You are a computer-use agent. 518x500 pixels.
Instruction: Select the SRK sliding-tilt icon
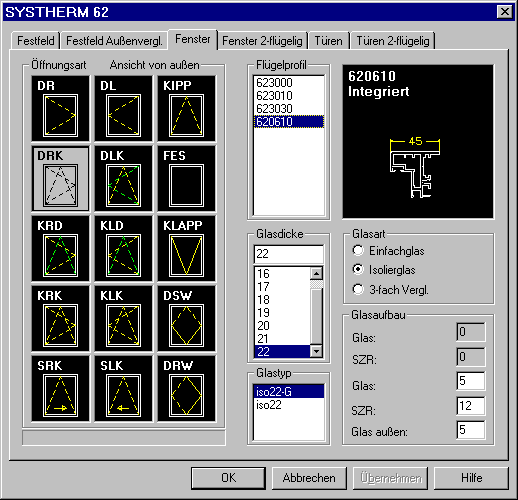pyautogui.click(x=60, y=389)
